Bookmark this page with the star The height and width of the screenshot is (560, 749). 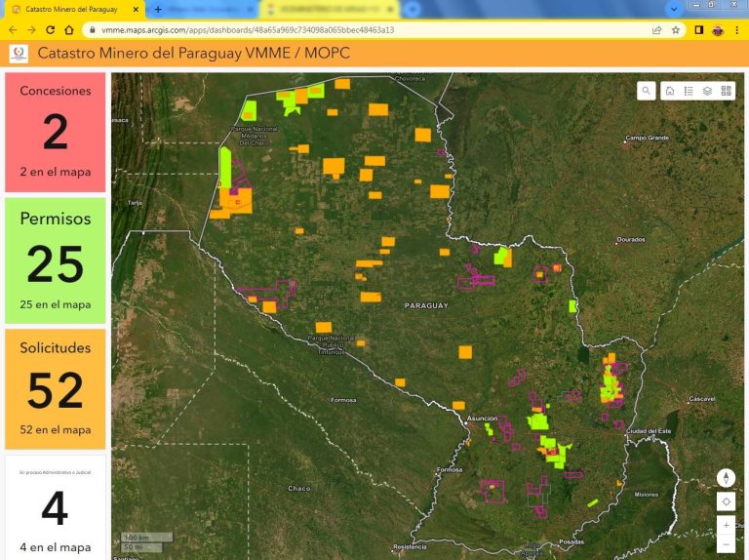676,30
